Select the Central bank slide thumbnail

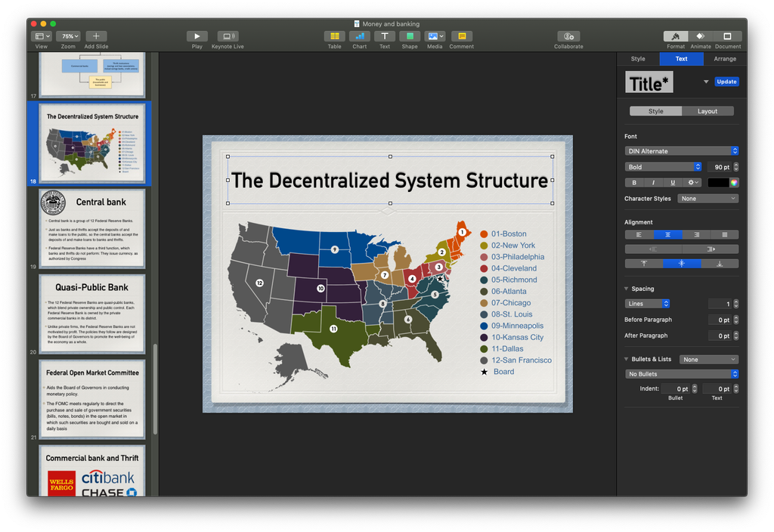(x=92, y=228)
